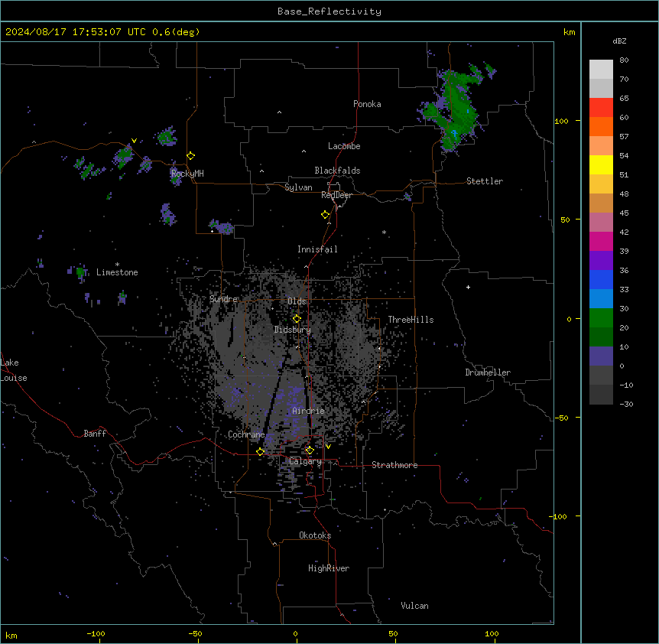The width and height of the screenshot is (659, 644).
Task: Click the yellow marker between Olds and Didsbury
Action: 297,319
